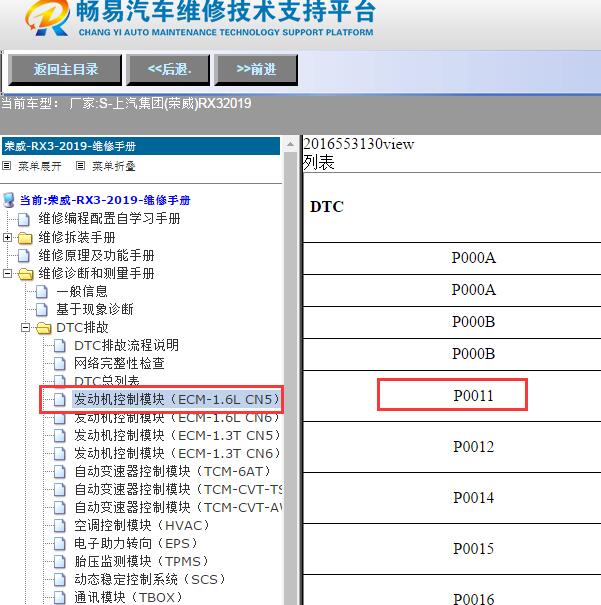Image resolution: width=601 pixels, height=605 pixels.
Task: Select the DTC排故 tree label
Action: coord(82,328)
